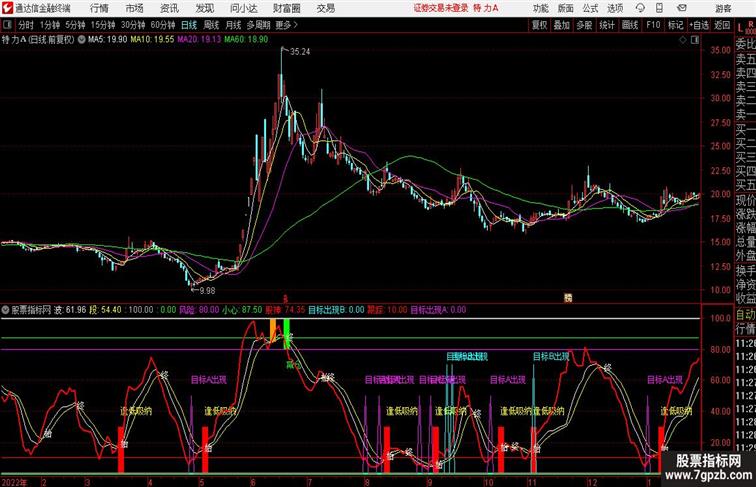756x487 pixels.
Task: Switch to 15分钟 period tab
Action: point(103,25)
